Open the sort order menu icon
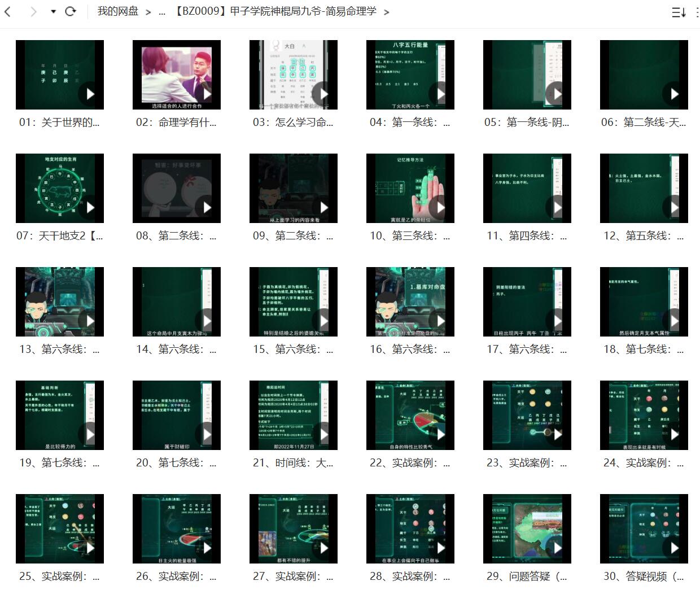 coord(677,12)
